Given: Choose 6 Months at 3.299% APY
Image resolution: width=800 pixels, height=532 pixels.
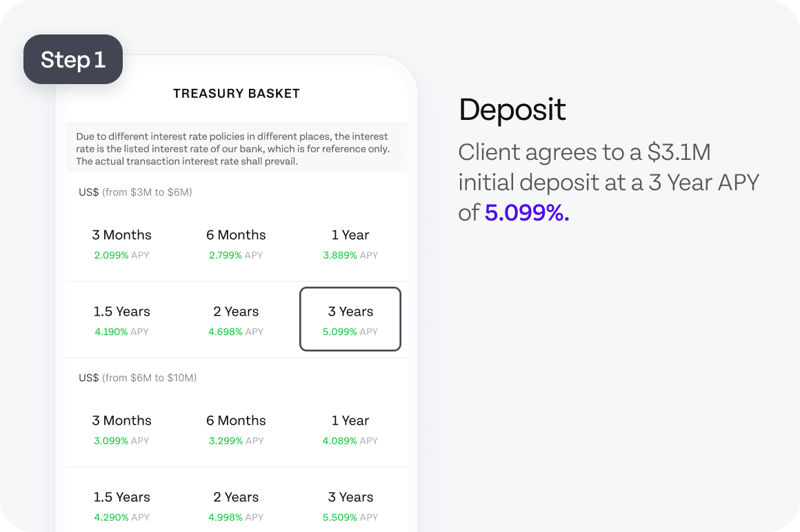Looking at the screenshot, I should pyautogui.click(x=236, y=429).
